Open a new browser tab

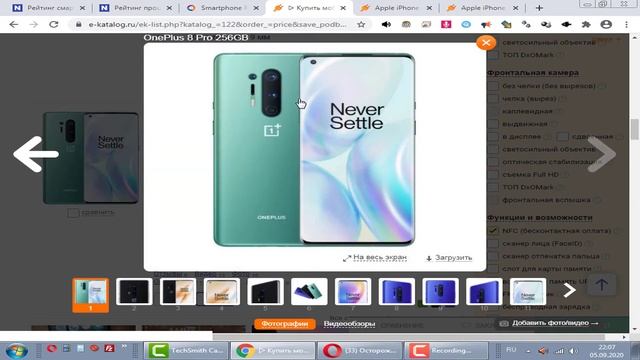[x=539, y=8]
